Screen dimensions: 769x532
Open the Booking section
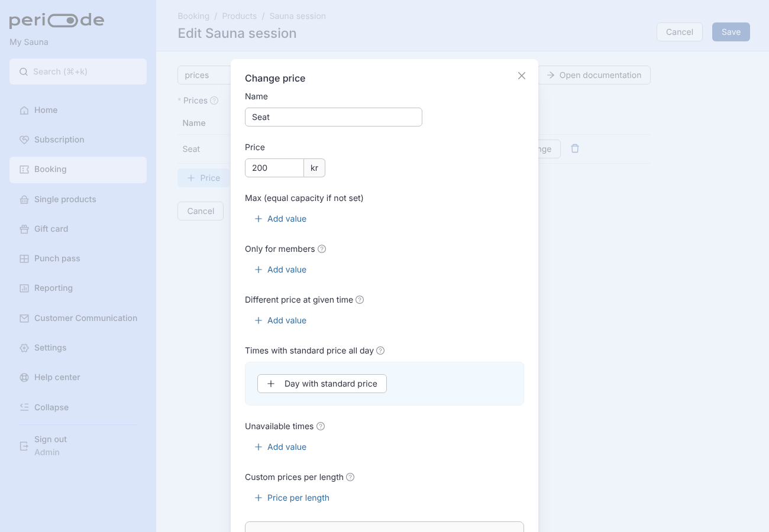[78, 170]
